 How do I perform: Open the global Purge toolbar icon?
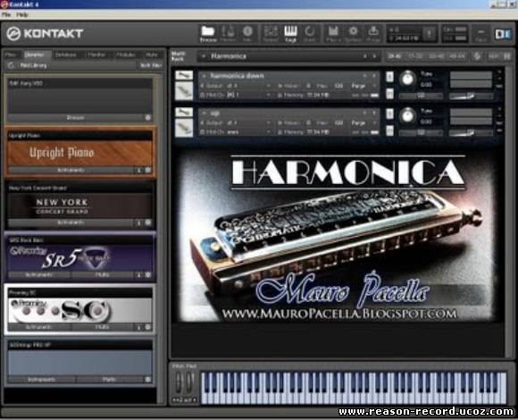click(x=373, y=34)
